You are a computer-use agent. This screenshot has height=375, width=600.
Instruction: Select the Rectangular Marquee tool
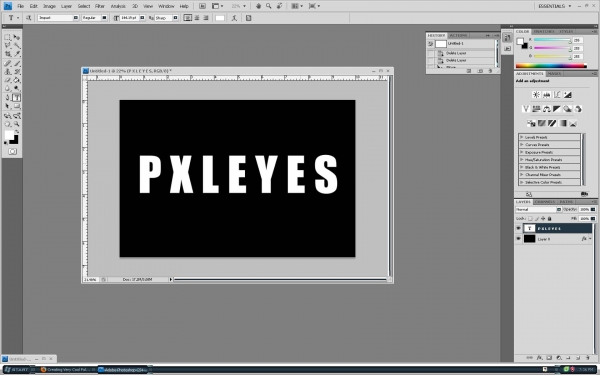coord(7,37)
